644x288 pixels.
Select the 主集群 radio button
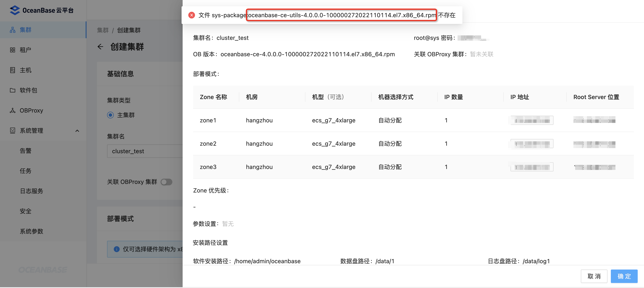point(110,115)
